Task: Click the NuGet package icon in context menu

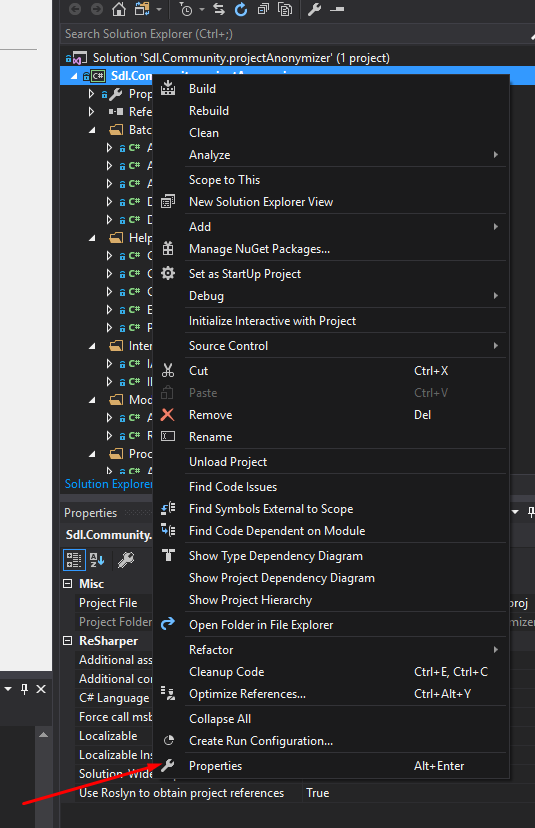Action: [x=168, y=248]
